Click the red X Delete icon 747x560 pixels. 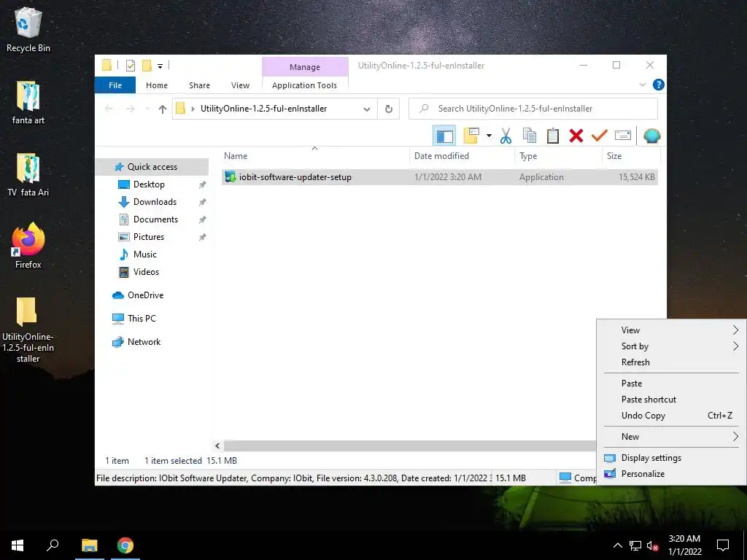coord(576,136)
